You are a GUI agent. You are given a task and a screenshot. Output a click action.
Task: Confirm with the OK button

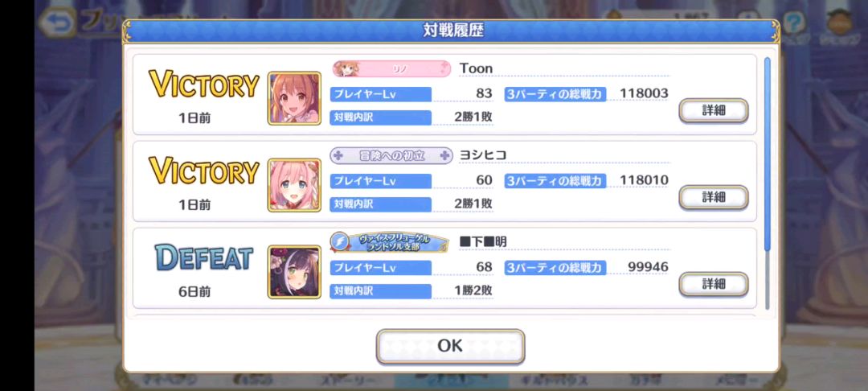[x=450, y=346]
